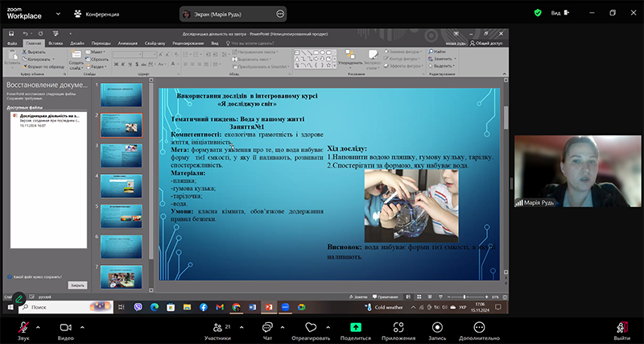Open the Zoom Workplace dropdown arrow
Image resolution: width=644 pixels, height=344 pixels.
point(58,14)
